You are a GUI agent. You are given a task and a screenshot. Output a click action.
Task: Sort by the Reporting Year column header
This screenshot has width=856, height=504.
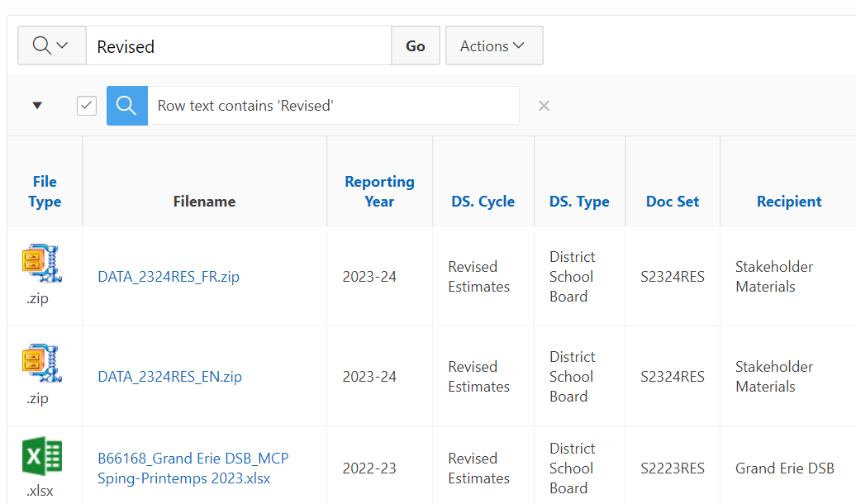click(379, 192)
